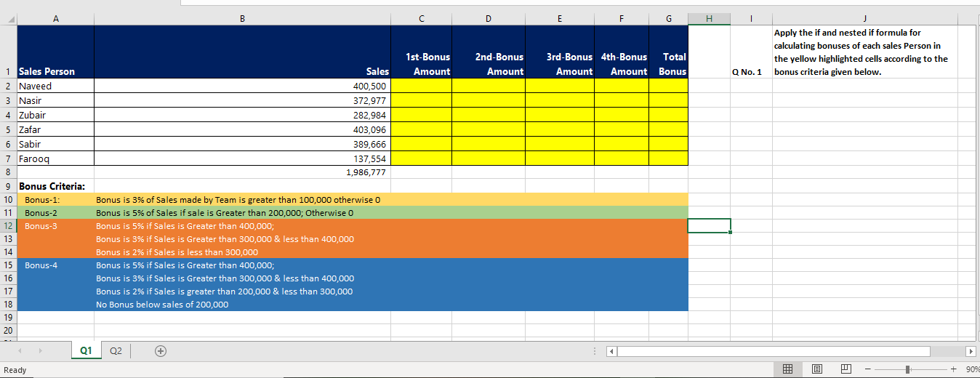Click the horizontal scrollbar track
980x378 pixels.
(774, 352)
